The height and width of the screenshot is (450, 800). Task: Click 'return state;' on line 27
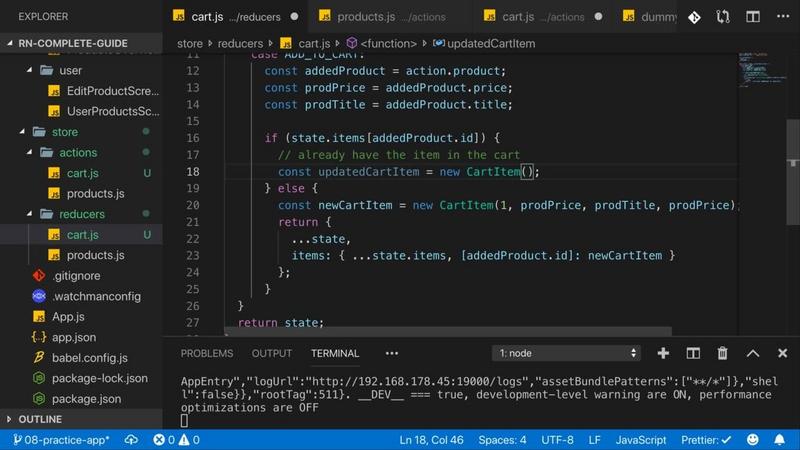click(280, 322)
